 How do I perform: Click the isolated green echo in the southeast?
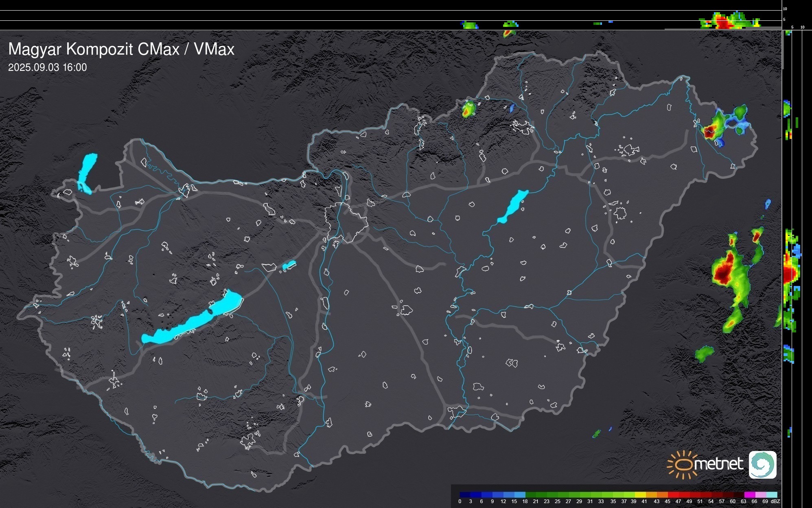pyautogui.click(x=704, y=353)
